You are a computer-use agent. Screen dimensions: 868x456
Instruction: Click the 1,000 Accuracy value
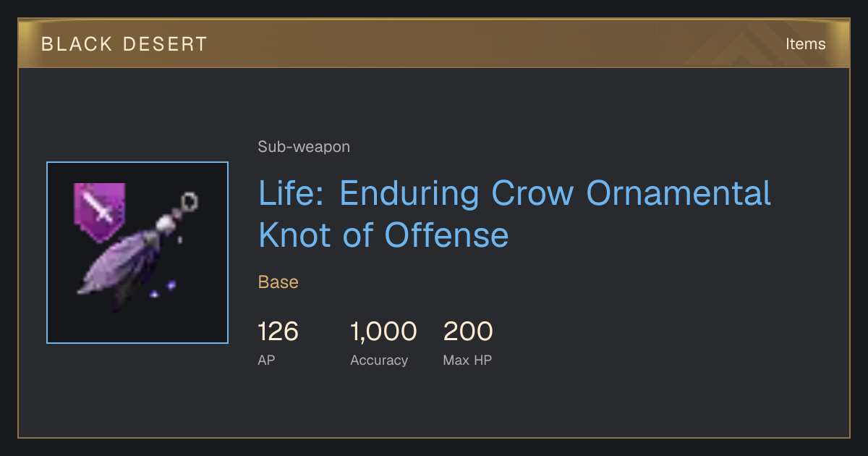pos(383,332)
